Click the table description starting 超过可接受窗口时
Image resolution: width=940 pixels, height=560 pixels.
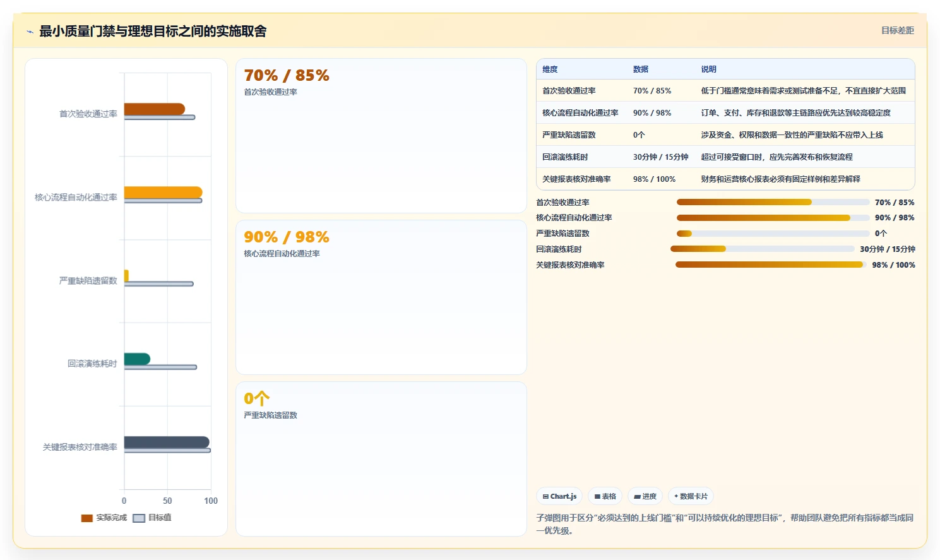click(776, 157)
